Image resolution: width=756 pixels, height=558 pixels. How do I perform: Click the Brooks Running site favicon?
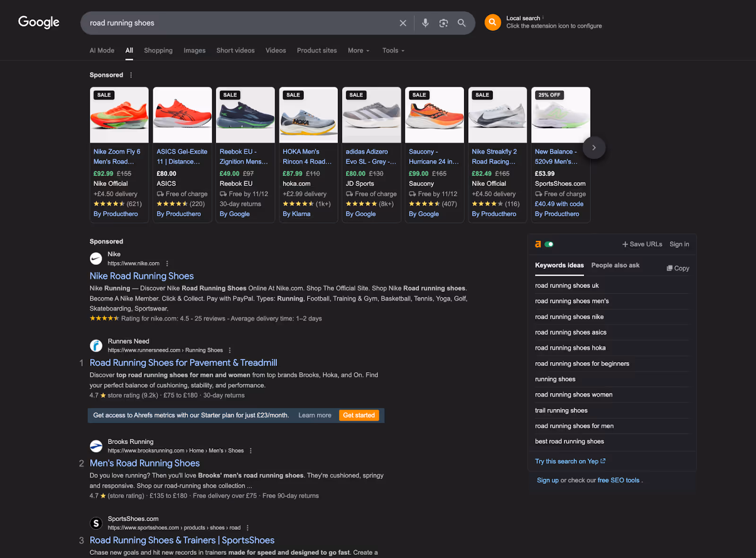point(96,446)
